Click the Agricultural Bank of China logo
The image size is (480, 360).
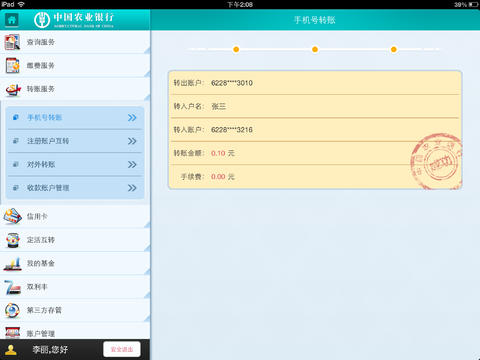74,20
